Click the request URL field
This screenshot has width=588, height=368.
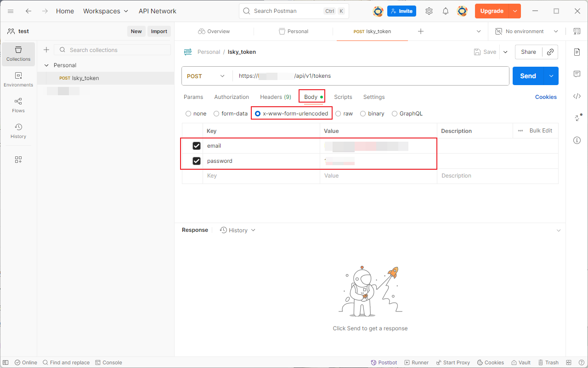(371, 76)
